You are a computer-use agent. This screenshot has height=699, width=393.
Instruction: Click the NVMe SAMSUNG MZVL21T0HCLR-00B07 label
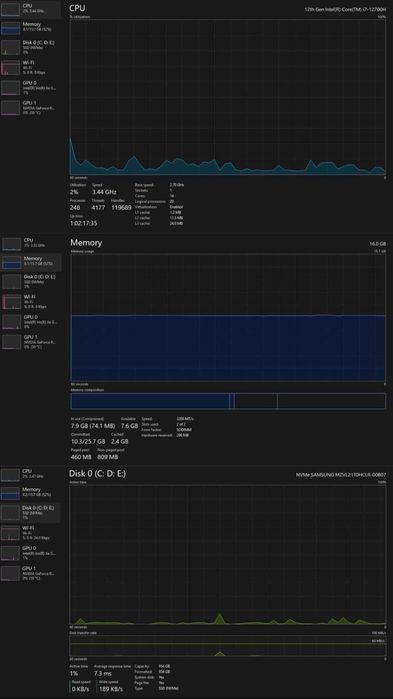tap(341, 475)
